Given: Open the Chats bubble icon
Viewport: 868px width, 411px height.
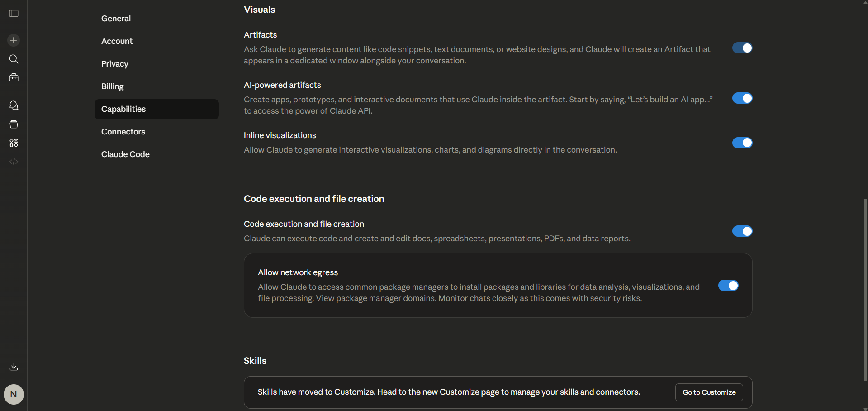Looking at the screenshot, I should point(14,105).
